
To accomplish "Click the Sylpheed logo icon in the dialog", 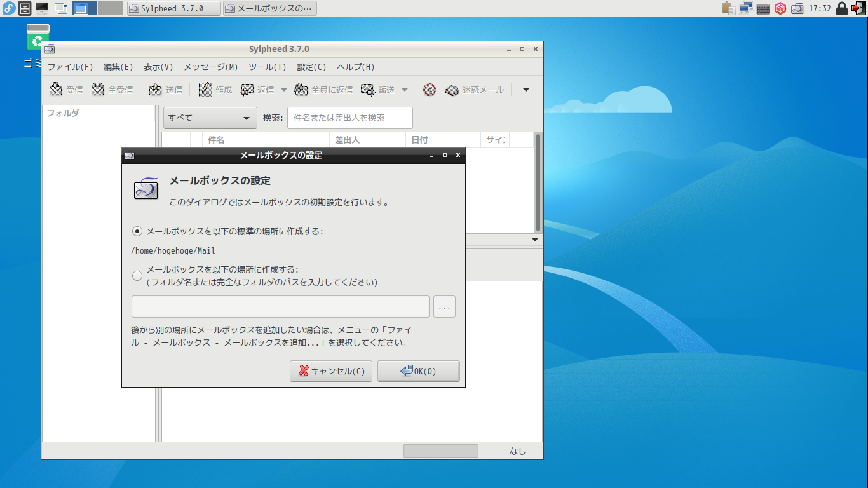I will 146,188.
